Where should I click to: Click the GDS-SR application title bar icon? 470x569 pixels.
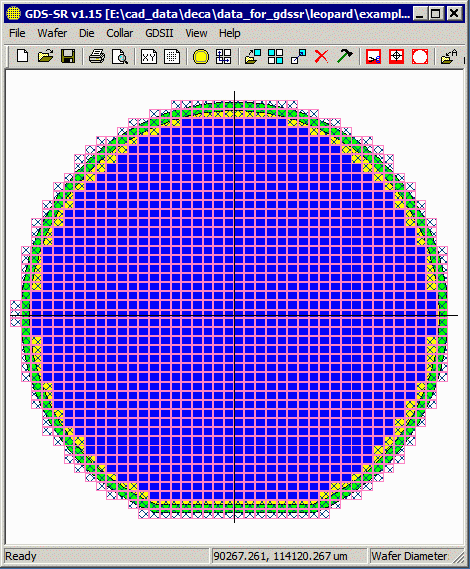13,13
